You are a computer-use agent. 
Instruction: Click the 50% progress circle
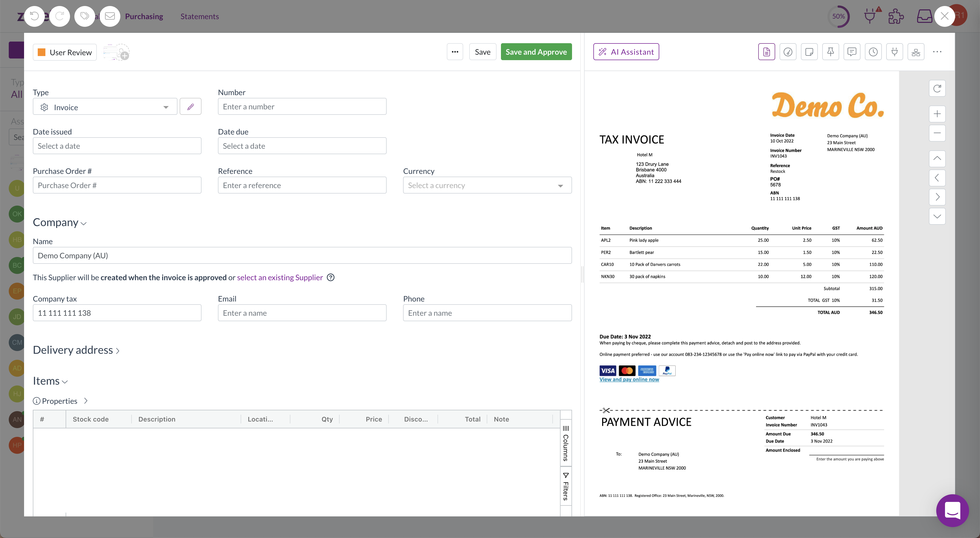[838, 16]
